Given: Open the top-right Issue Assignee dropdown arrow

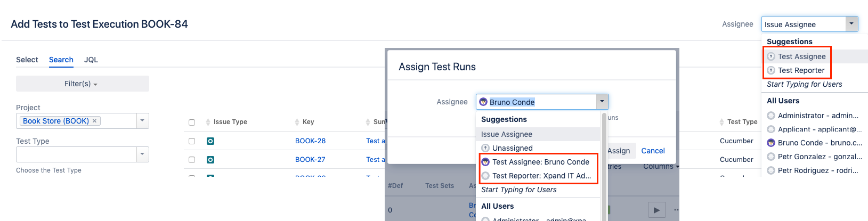Looking at the screenshot, I should (x=851, y=24).
